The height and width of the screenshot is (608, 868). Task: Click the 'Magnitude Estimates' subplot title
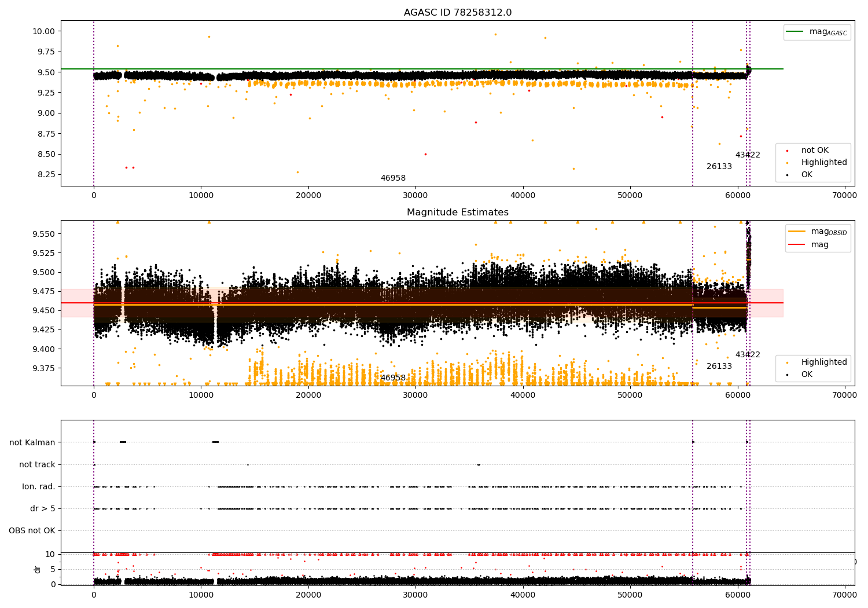458,213
